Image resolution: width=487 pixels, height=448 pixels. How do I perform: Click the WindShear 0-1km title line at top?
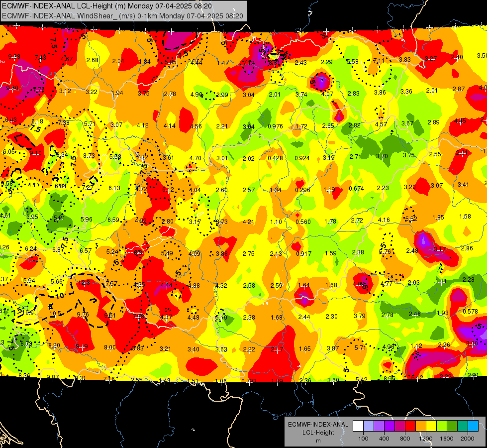[x=122, y=16]
